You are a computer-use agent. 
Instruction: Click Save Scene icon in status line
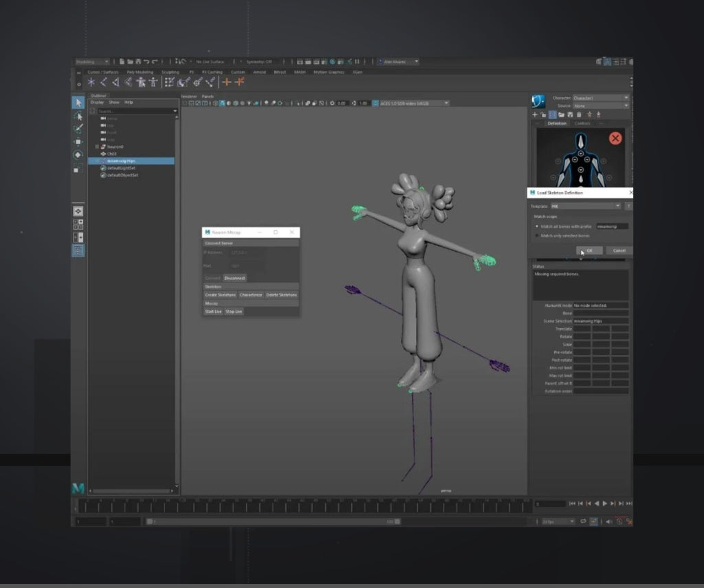coord(138,61)
